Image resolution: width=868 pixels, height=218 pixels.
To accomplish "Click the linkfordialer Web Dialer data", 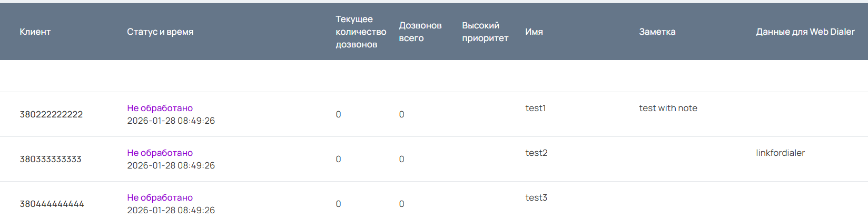I will coord(780,153).
